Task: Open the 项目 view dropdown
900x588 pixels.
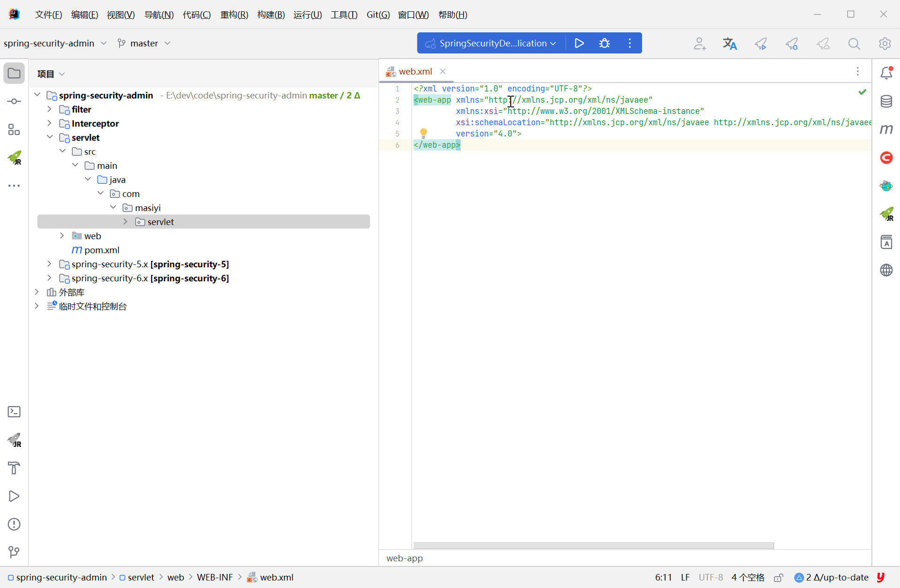Action: tap(51, 74)
